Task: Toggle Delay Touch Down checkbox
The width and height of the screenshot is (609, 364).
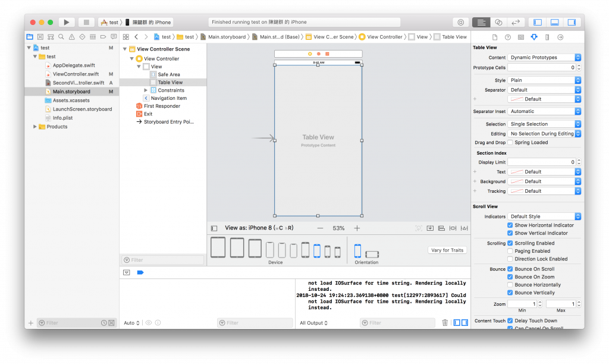Action: [x=510, y=321]
